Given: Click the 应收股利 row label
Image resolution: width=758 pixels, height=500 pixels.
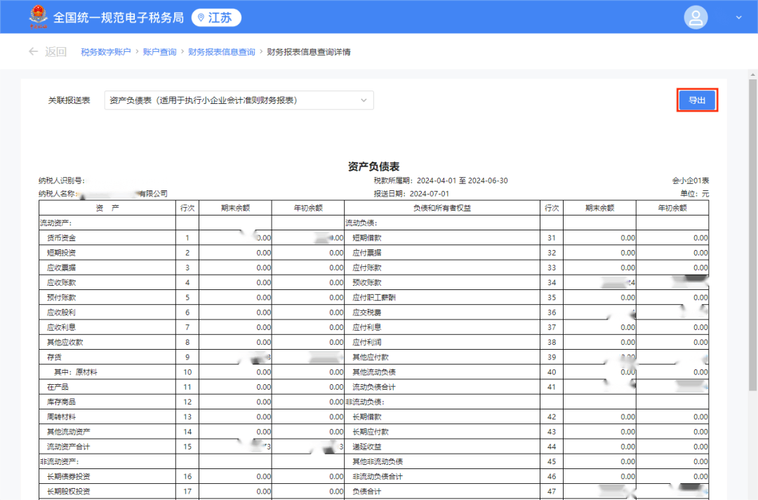Looking at the screenshot, I should pyautogui.click(x=61, y=313).
